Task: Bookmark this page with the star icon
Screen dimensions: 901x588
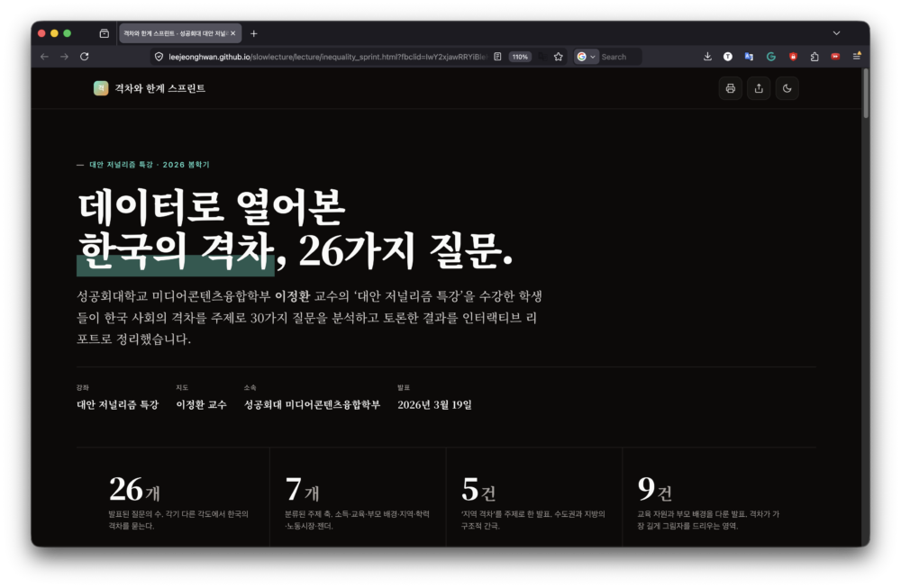Action: [x=559, y=57]
